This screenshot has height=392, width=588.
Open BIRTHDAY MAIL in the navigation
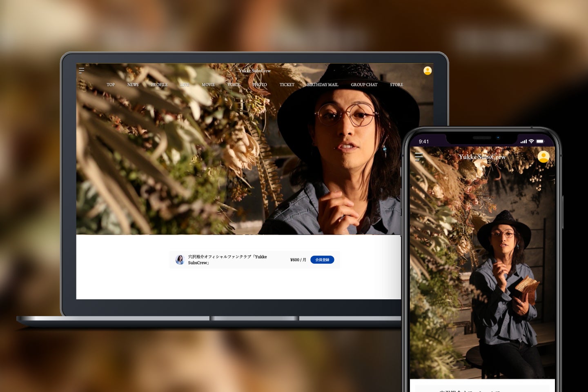coord(323,85)
